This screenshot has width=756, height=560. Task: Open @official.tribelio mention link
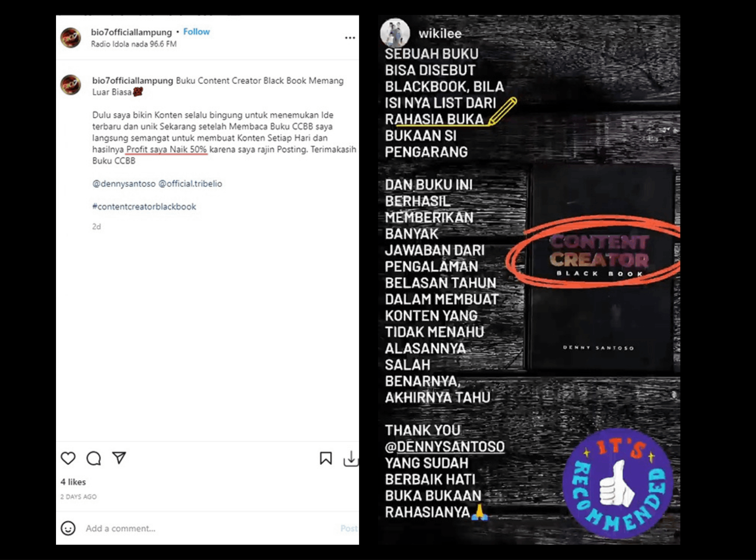[x=190, y=184]
